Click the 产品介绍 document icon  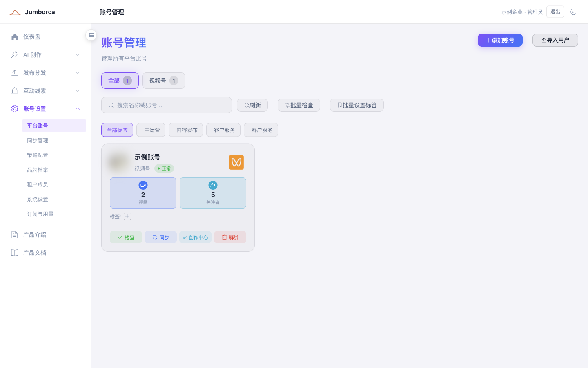(15, 235)
